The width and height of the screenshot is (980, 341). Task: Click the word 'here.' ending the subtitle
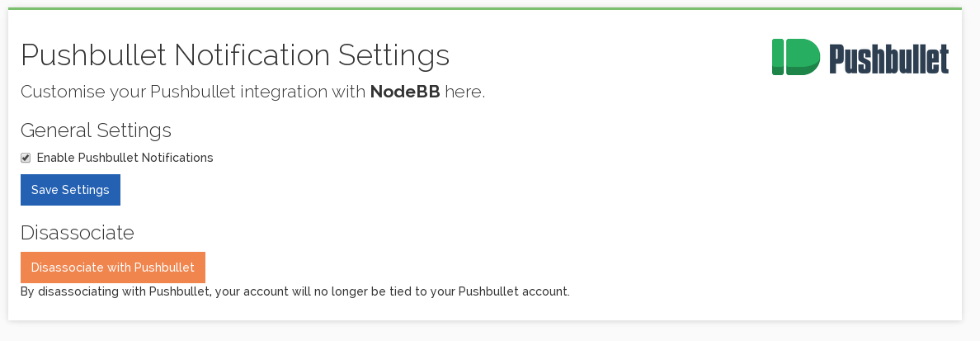click(x=465, y=92)
